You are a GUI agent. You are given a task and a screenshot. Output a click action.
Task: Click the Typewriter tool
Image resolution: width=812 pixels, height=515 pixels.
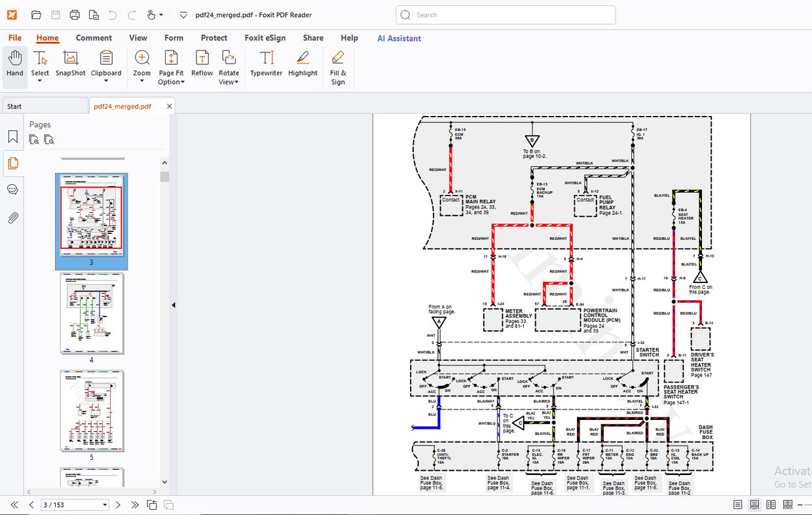click(266, 64)
